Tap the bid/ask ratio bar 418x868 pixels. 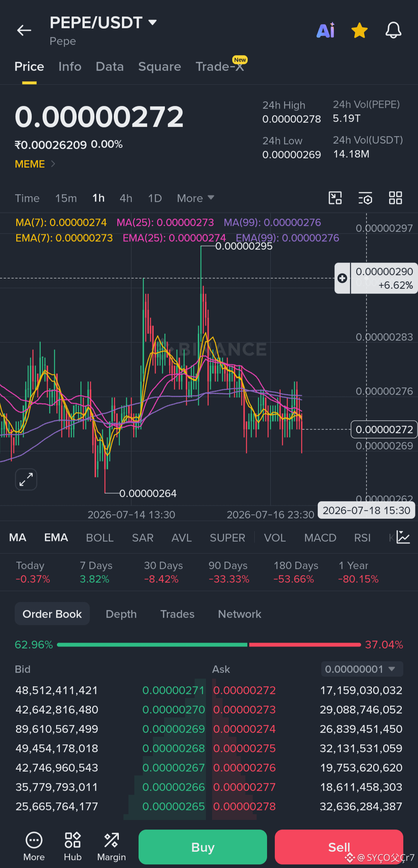(209, 645)
